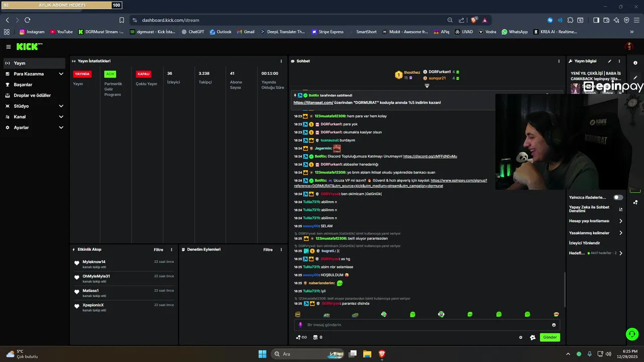Bookmark this page in the address bar
The width and height of the screenshot is (644, 362).
point(122,20)
